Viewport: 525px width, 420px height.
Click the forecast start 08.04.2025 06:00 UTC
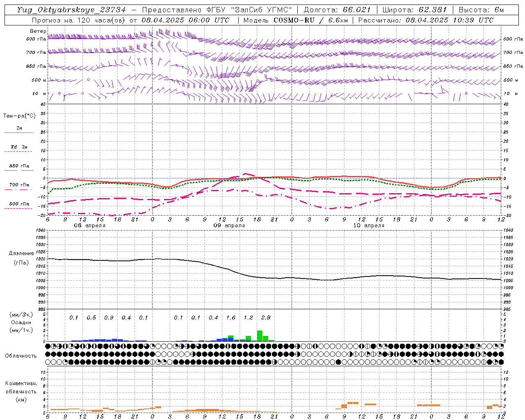pyautogui.click(x=185, y=20)
